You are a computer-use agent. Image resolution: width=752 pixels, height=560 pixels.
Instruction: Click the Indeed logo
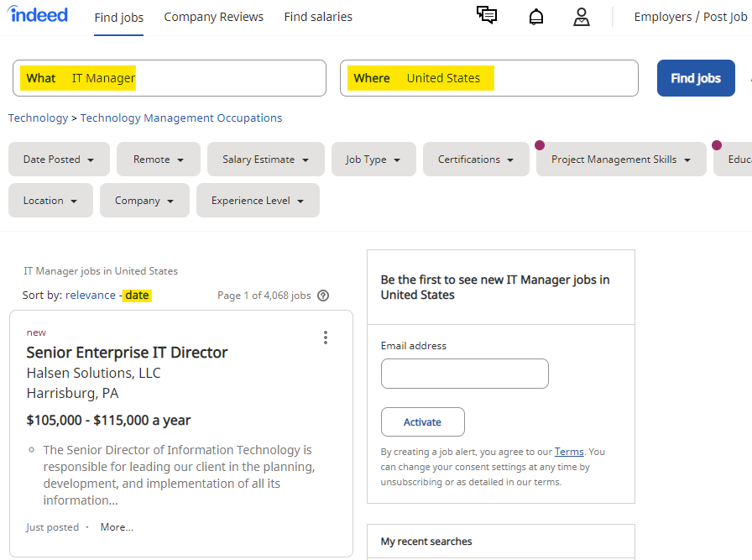pos(39,15)
